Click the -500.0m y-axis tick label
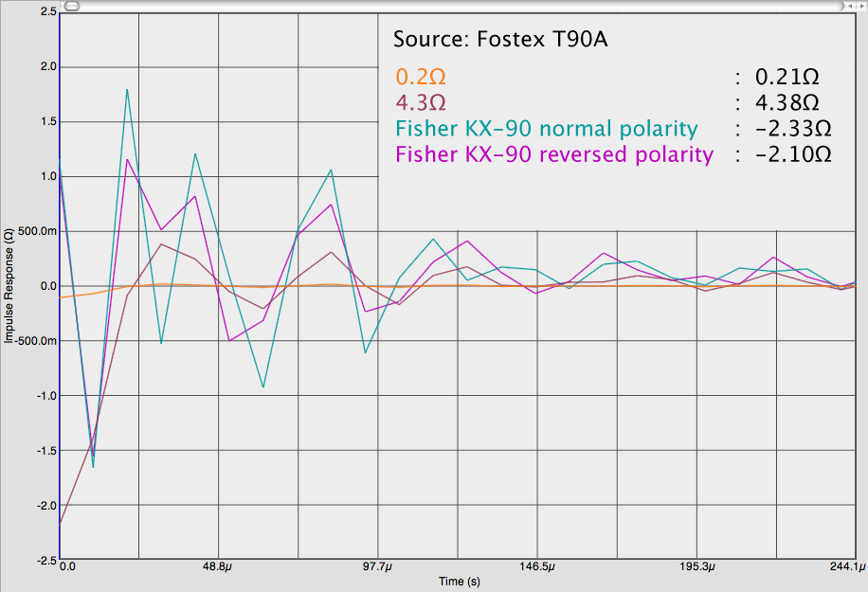This screenshot has height=592, width=868. [x=35, y=341]
